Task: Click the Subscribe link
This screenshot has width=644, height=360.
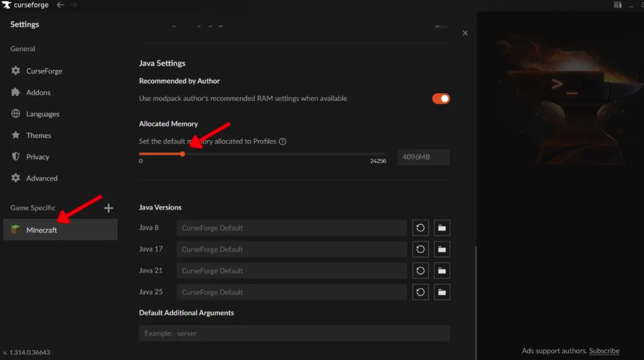Action: click(604, 351)
